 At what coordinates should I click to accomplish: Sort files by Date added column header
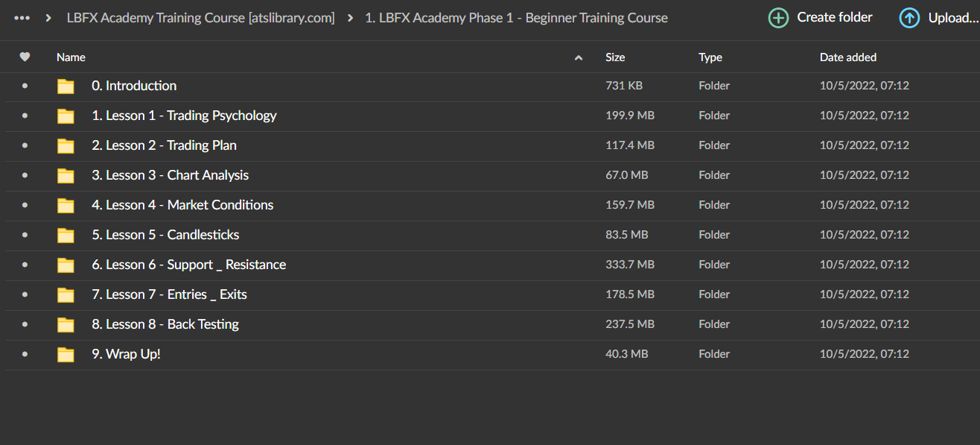click(x=847, y=57)
